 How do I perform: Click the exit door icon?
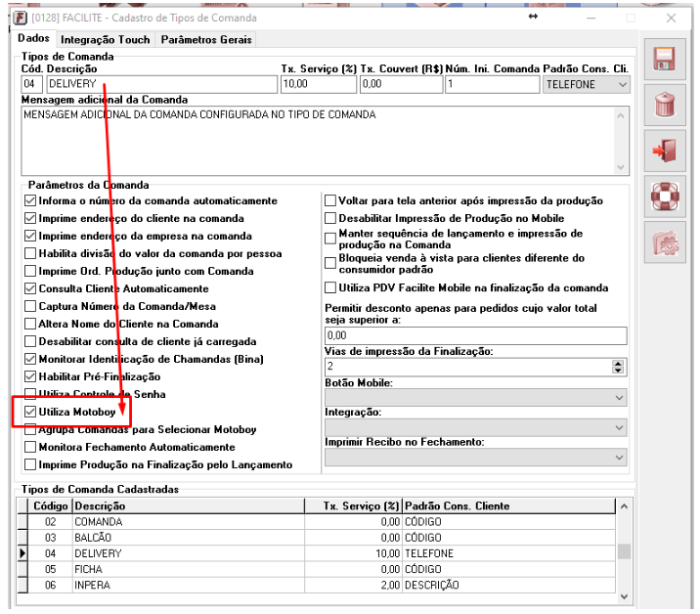point(664,151)
